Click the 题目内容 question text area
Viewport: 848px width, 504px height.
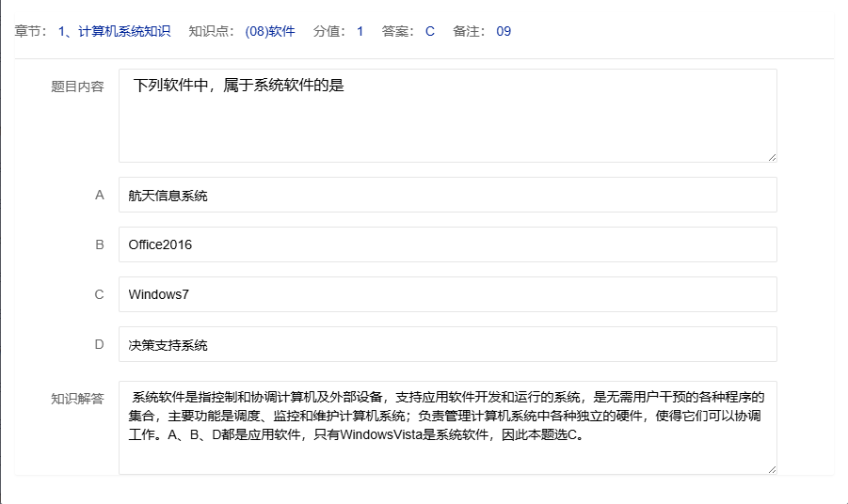[x=447, y=116]
